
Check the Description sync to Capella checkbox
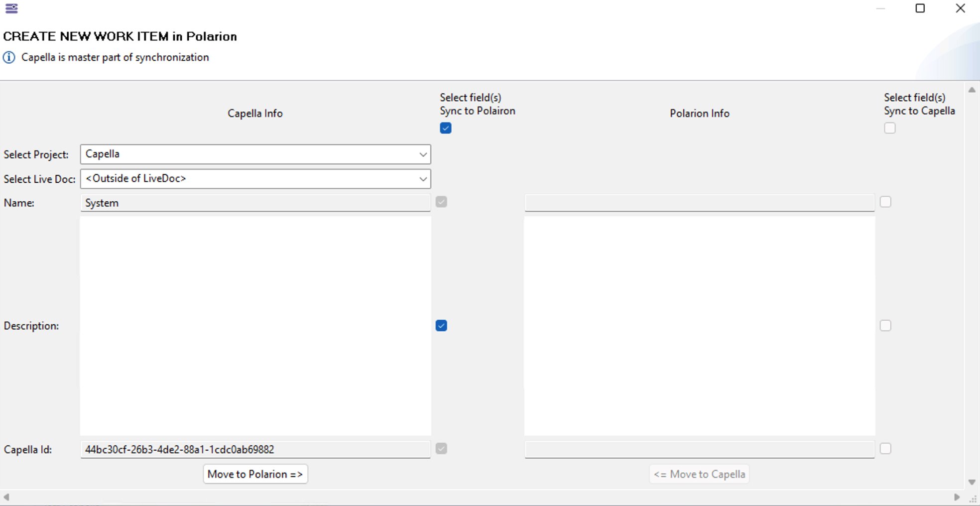[x=885, y=325]
